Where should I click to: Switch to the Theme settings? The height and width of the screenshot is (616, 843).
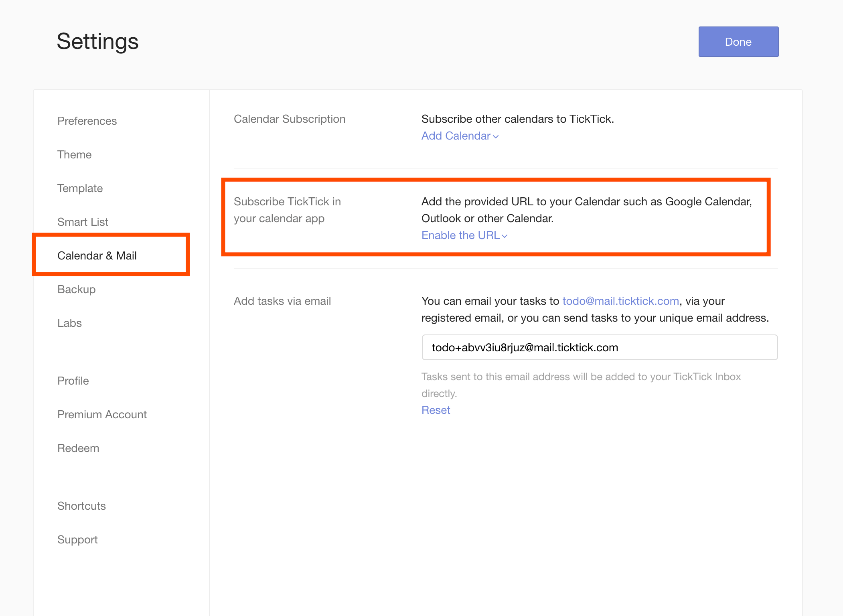[74, 154]
